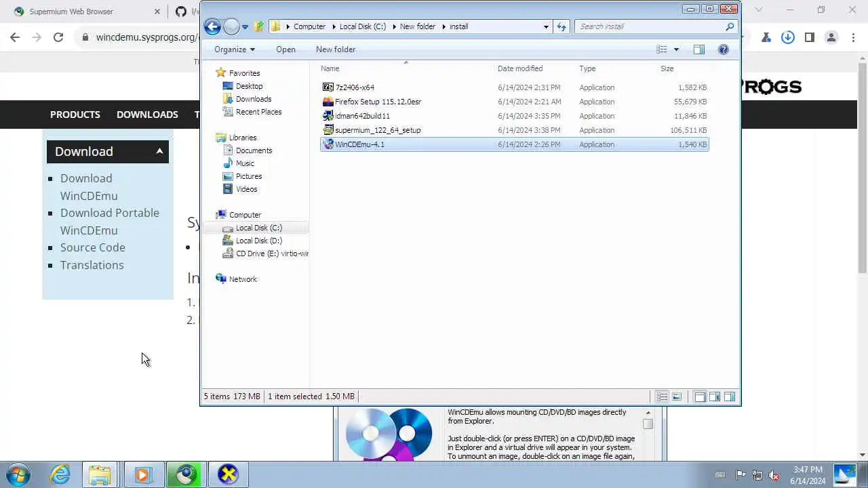Open the address bar history dropdown
The width and height of the screenshot is (868, 488).
pyautogui.click(x=546, y=26)
